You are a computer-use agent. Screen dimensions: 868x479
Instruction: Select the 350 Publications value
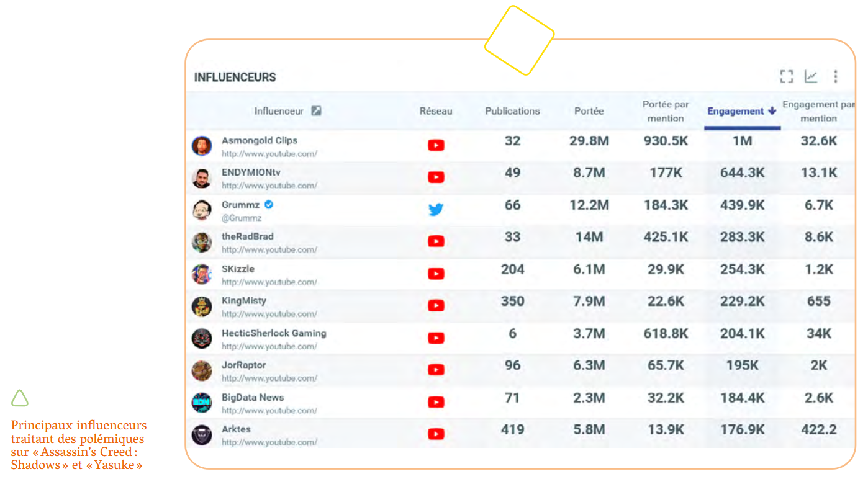click(512, 302)
